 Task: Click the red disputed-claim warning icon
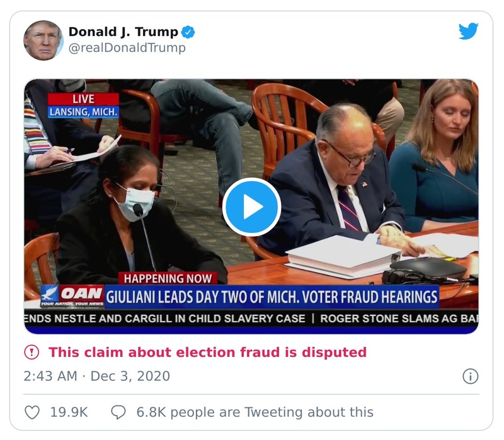tap(30, 353)
